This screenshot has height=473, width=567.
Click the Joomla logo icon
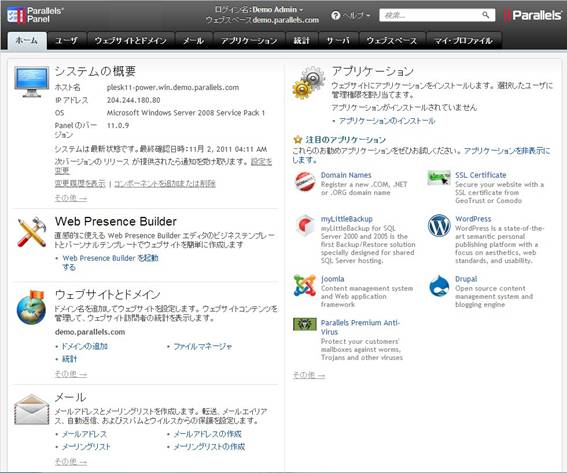(x=305, y=285)
